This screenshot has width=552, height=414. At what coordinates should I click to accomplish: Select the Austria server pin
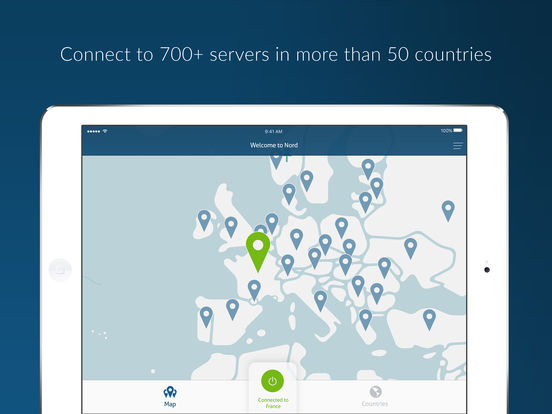[x=314, y=258]
